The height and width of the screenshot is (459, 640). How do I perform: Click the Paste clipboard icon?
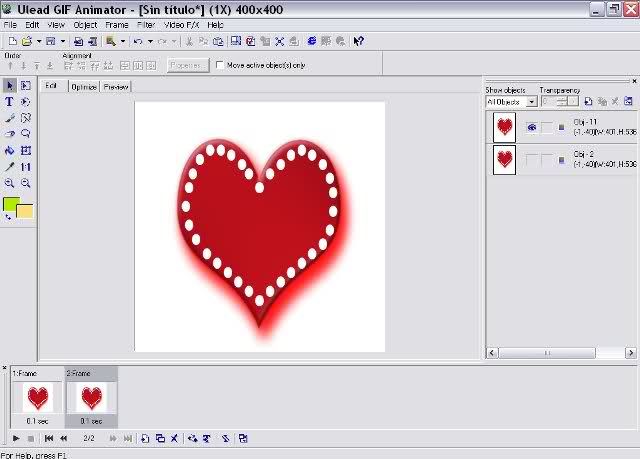[218, 41]
